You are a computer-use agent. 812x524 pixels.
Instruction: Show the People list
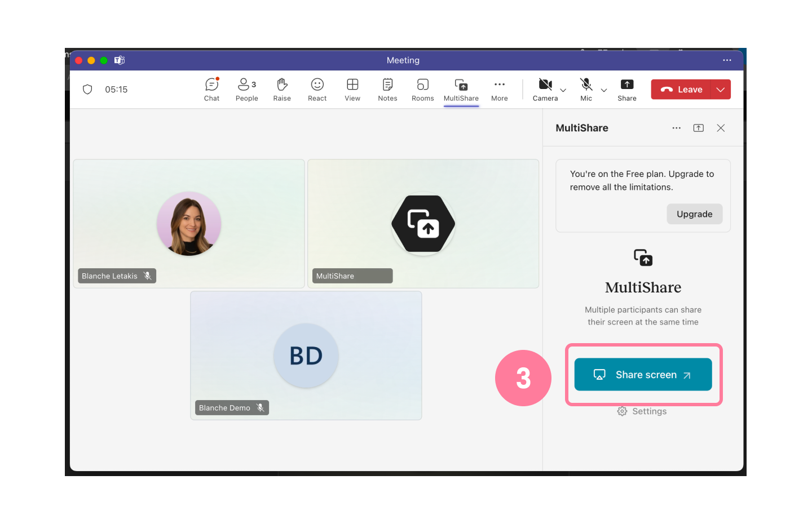pyautogui.click(x=246, y=89)
